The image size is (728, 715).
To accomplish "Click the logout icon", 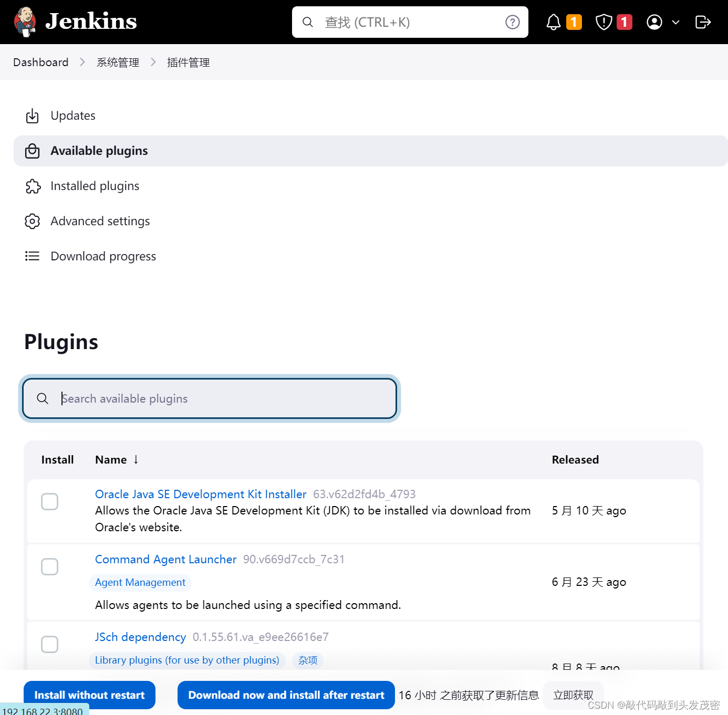I will [703, 22].
